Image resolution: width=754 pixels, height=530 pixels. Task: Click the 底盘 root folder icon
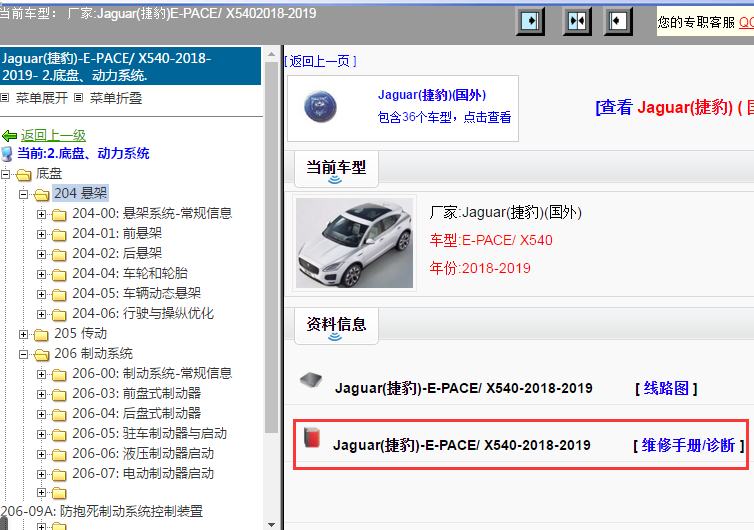[x=24, y=175]
